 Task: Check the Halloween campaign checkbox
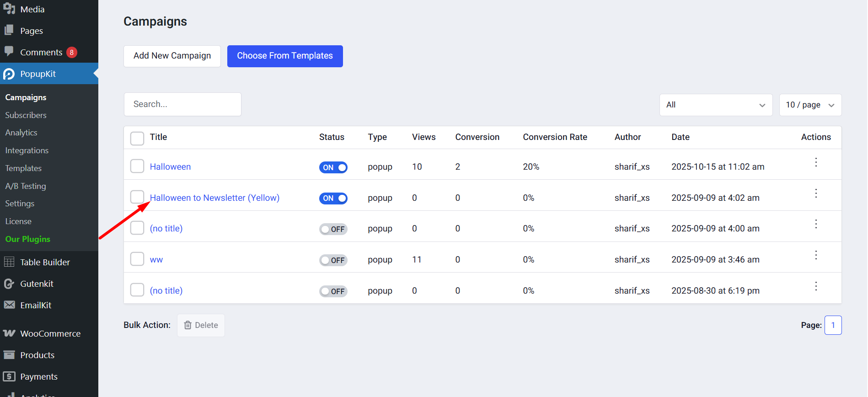point(137,166)
